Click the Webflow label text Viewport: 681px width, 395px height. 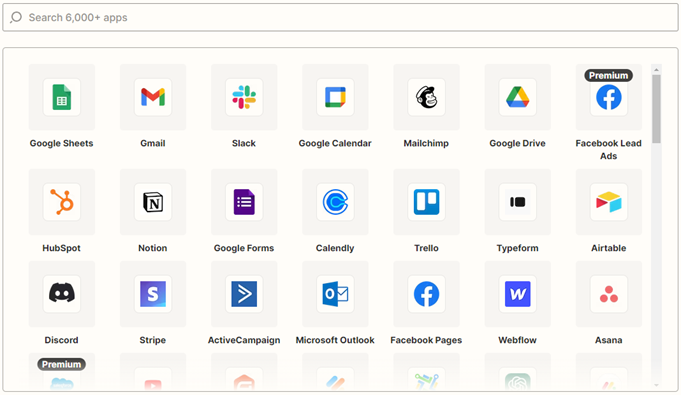coord(517,340)
